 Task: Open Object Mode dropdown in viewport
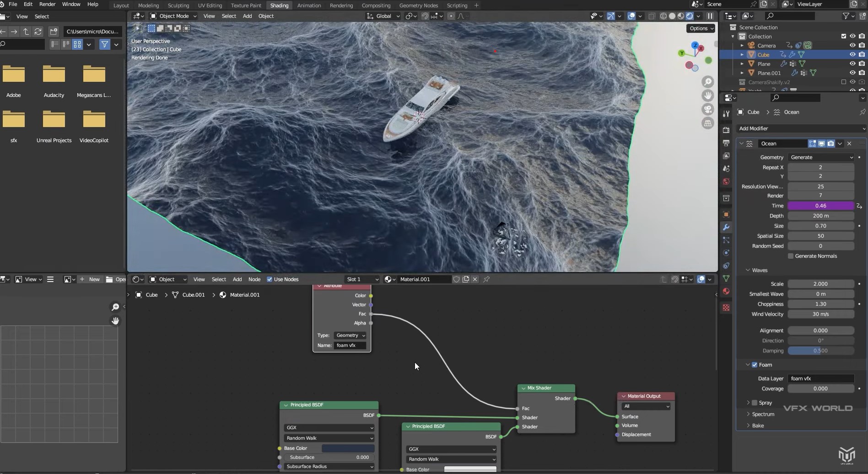tap(173, 16)
